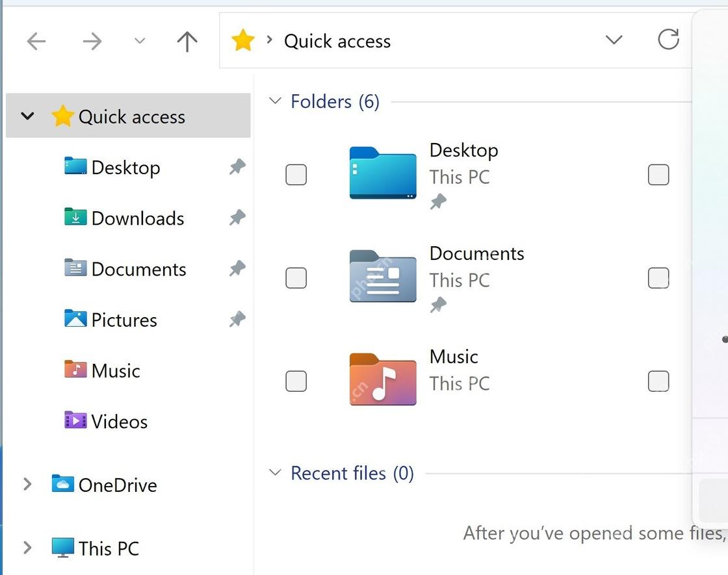Image resolution: width=728 pixels, height=575 pixels.
Task: Collapse the Quick access tree node
Action: pyautogui.click(x=28, y=116)
